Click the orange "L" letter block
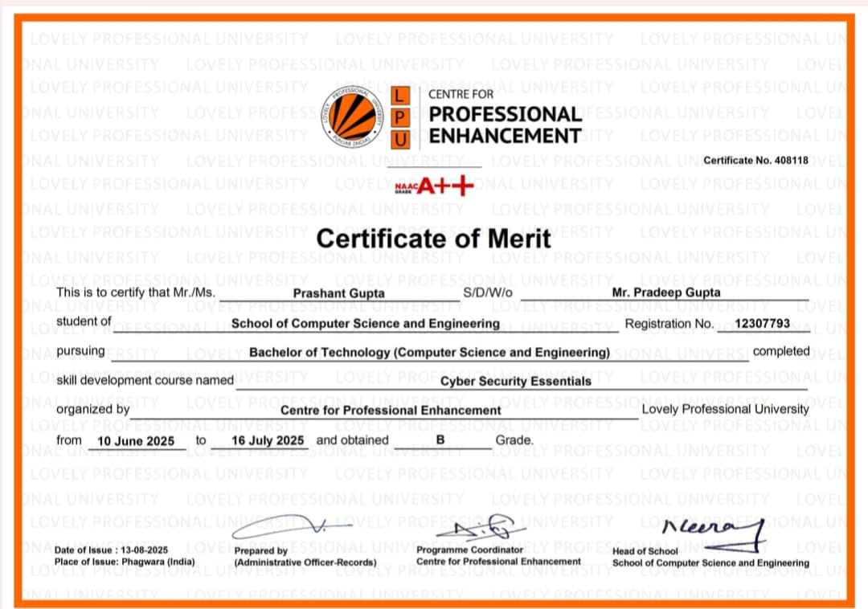Viewport: 868px width, 609px height. point(401,95)
